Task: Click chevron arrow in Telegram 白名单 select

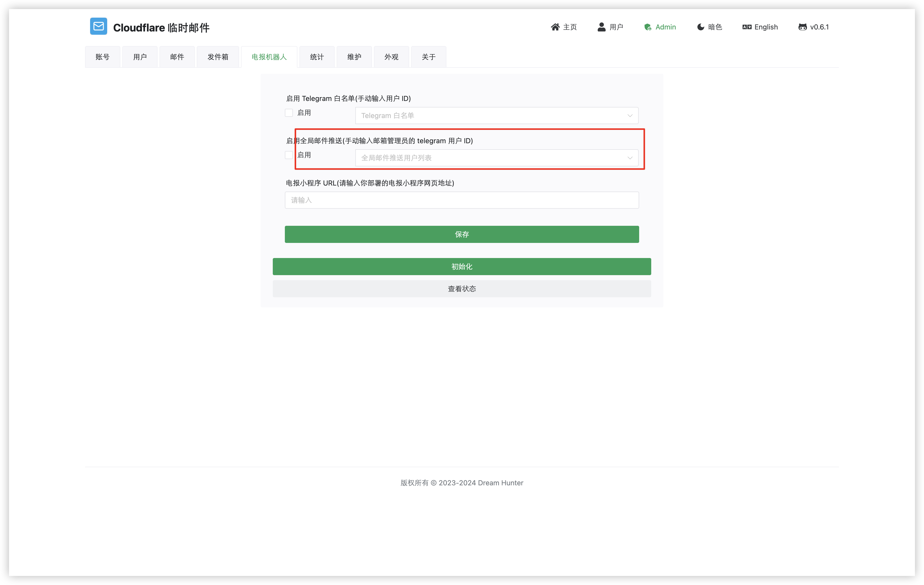Action: coord(630,116)
